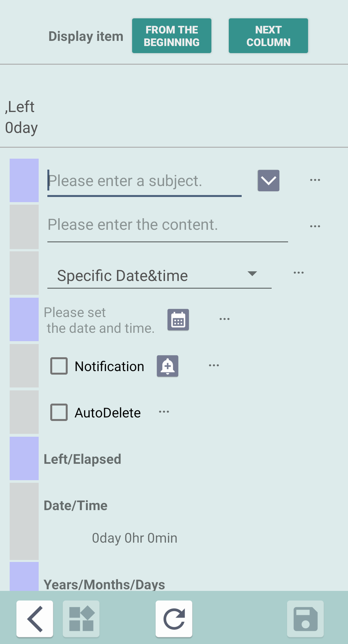Open the calendar date picker icon
Viewport: 348px width, 644px height.
tap(178, 320)
